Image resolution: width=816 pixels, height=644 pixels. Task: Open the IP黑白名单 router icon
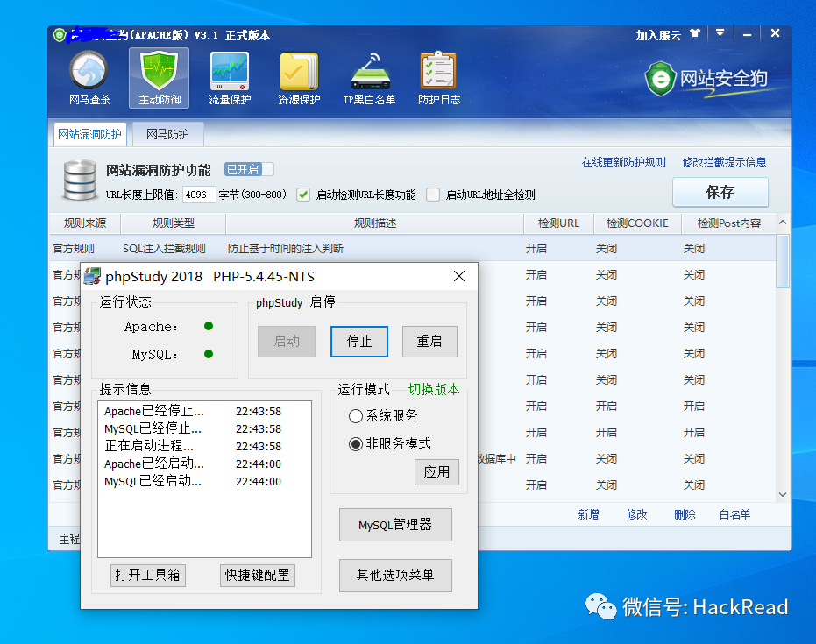(x=369, y=78)
